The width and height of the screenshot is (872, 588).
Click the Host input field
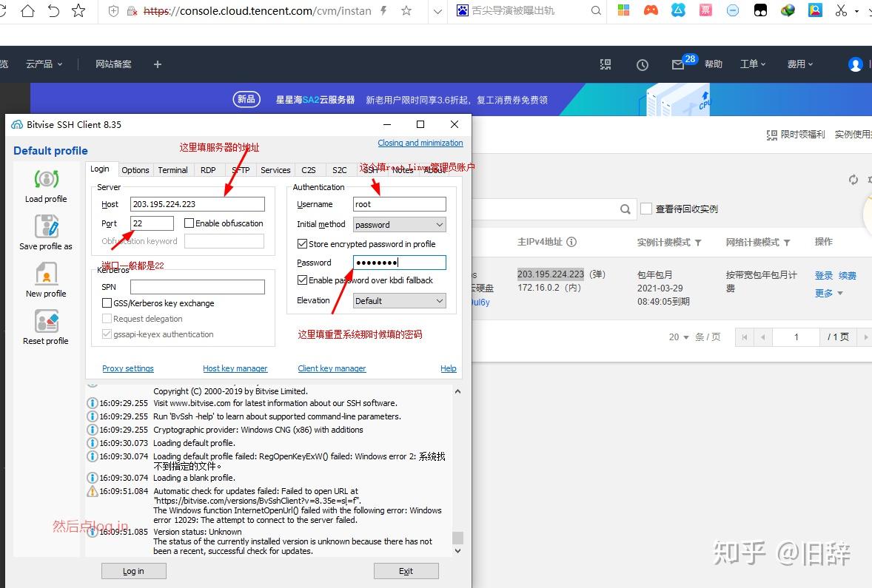pyautogui.click(x=198, y=204)
